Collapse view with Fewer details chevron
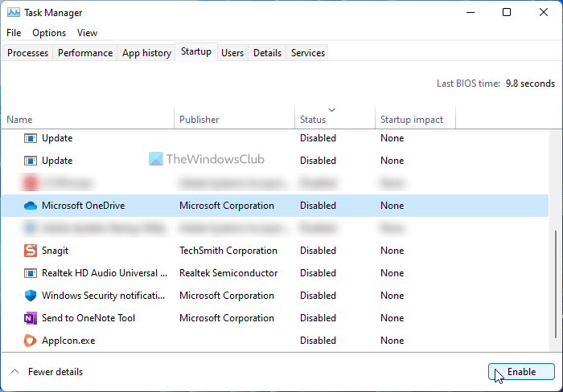The image size is (563, 392). pyautogui.click(x=14, y=372)
